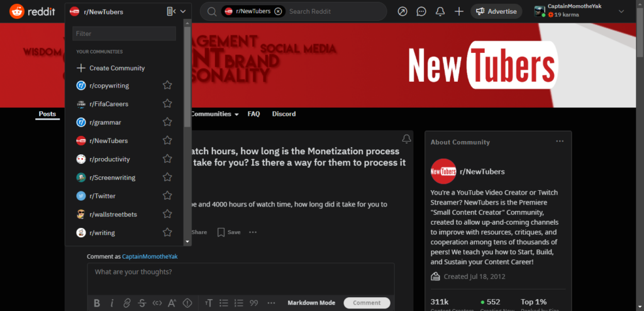Open r/wallstreetbets from the list
The width and height of the screenshot is (644, 311).
[113, 214]
